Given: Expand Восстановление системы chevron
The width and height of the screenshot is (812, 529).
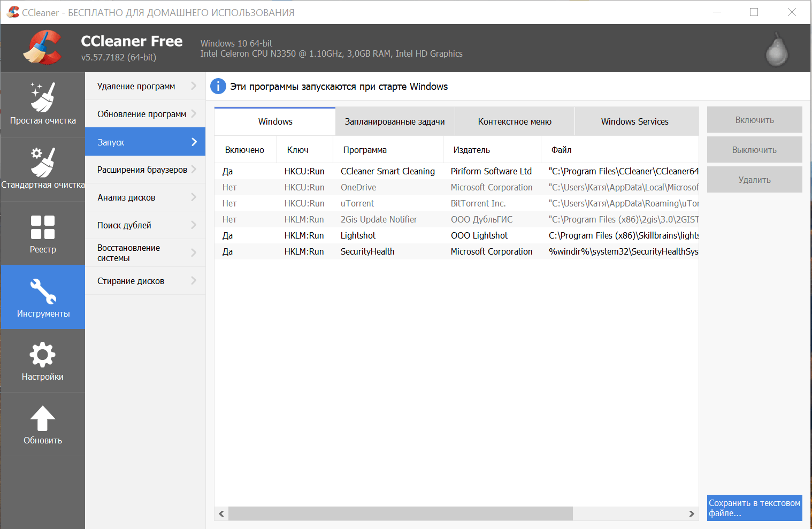Looking at the screenshot, I should click(x=194, y=252).
